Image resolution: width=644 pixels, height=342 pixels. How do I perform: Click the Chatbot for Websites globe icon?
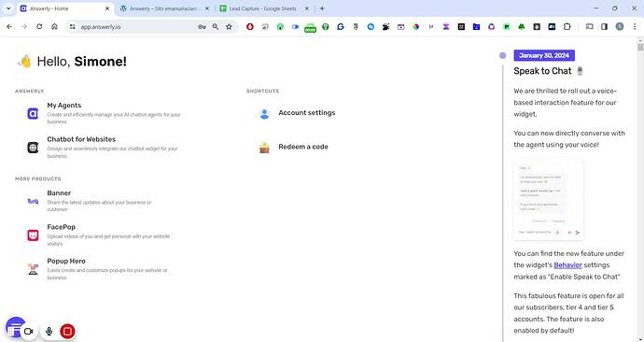[x=33, y=147]
